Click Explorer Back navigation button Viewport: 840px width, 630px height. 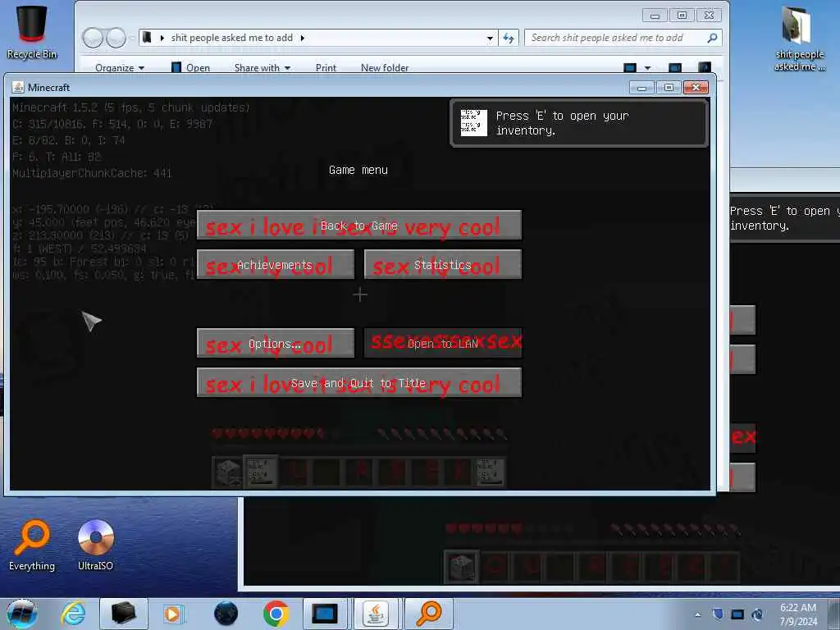tap(93, 38)
